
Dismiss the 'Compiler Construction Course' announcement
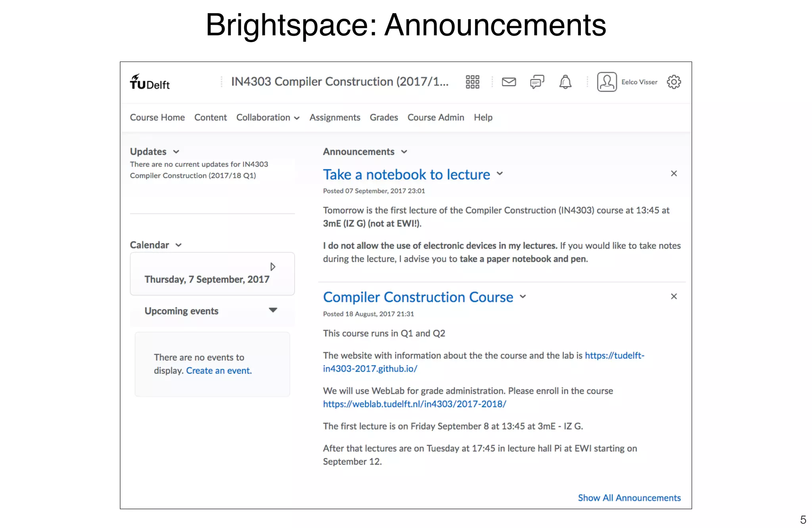click(x=674, y=296)
